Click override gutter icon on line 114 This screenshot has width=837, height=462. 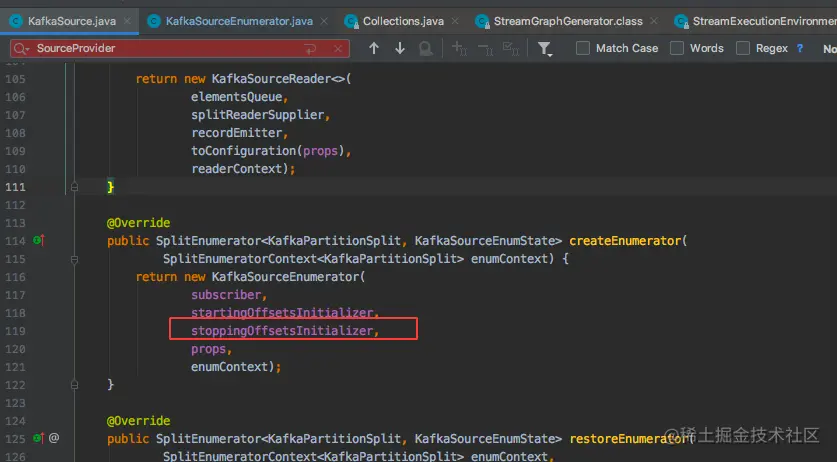click(38, 241)
